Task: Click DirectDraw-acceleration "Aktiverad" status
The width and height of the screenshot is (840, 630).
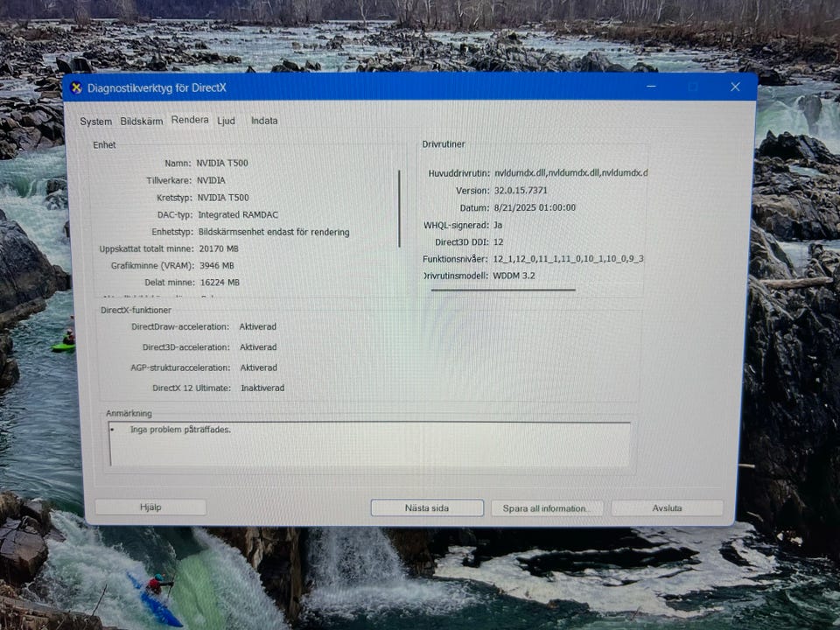Action: 257,326
